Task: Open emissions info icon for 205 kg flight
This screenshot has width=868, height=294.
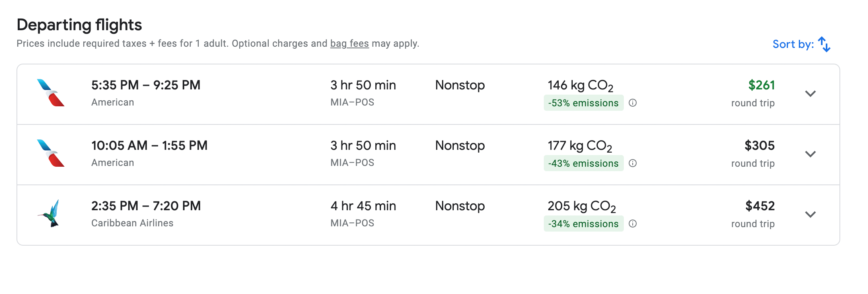Action: (633, 224)
